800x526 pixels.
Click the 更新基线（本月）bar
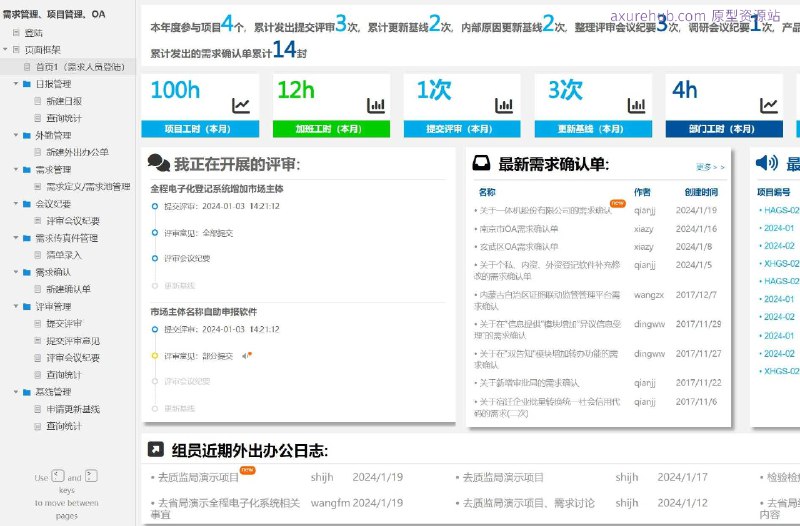pos(593,129)
